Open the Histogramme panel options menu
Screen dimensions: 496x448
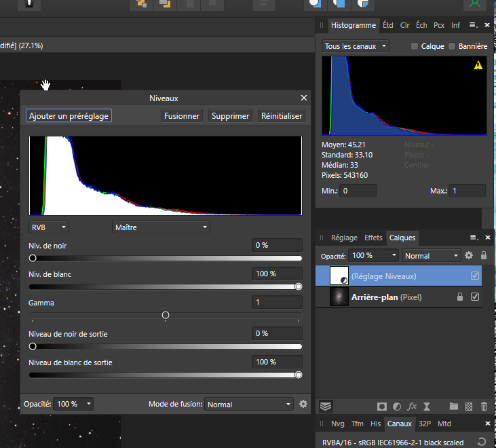click(473, 25)
